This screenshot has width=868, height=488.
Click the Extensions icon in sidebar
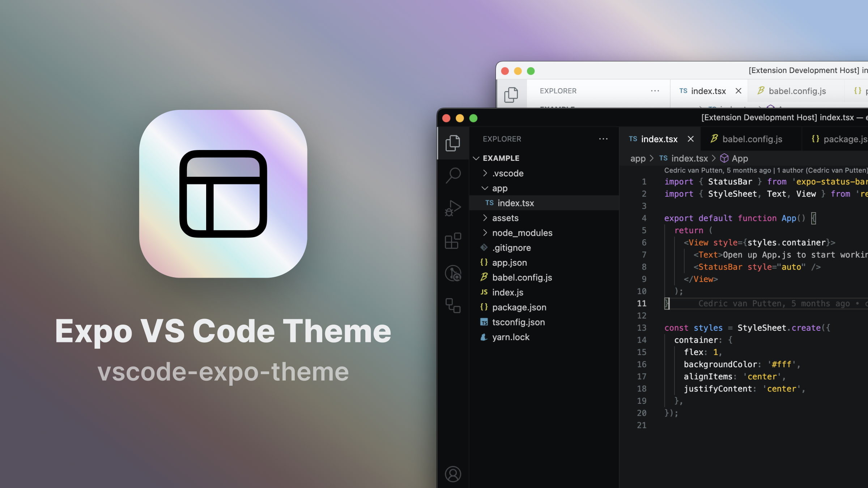pos(454,241)
